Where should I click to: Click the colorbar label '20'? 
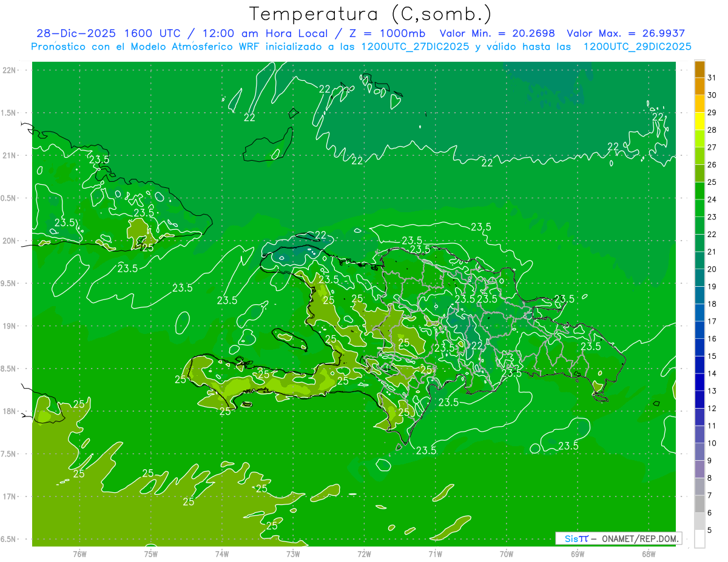pos(712,269)
